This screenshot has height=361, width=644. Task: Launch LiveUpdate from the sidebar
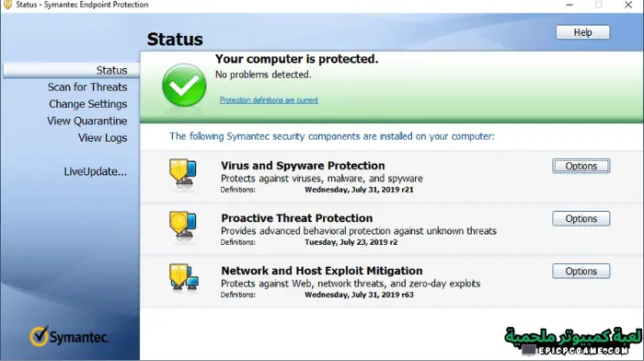pyautogui.click(x=96, y=171)
